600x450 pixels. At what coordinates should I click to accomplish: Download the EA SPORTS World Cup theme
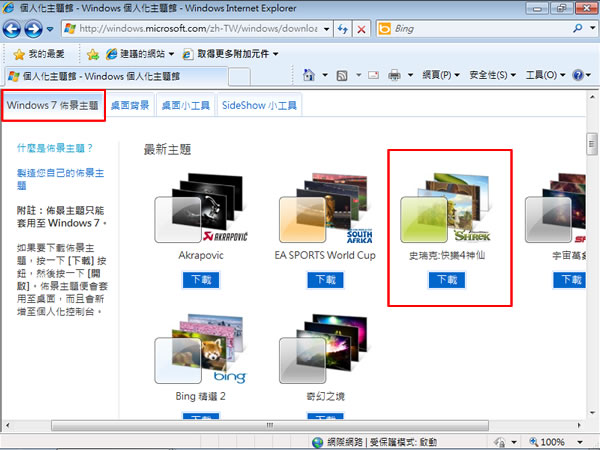[326, 280]
